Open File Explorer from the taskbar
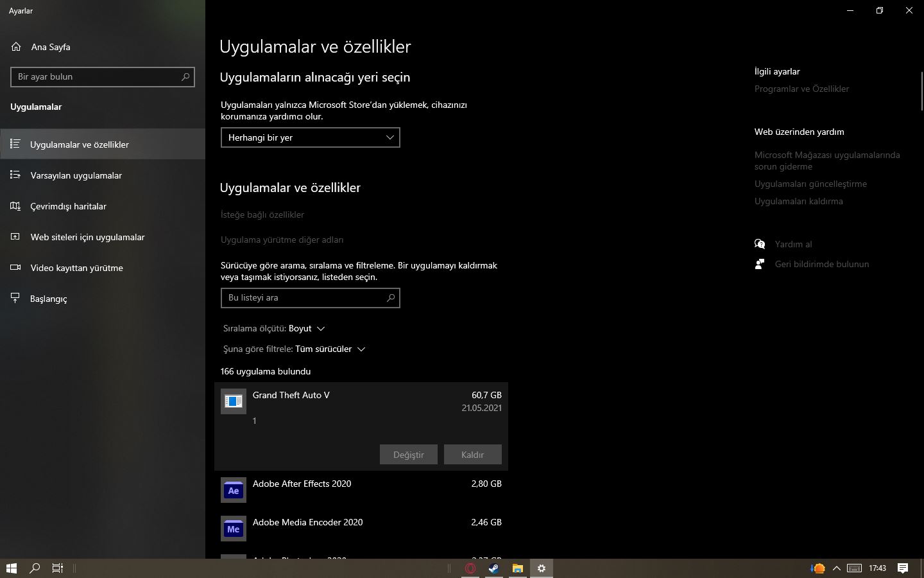924x578 pixels. [517, 568]
